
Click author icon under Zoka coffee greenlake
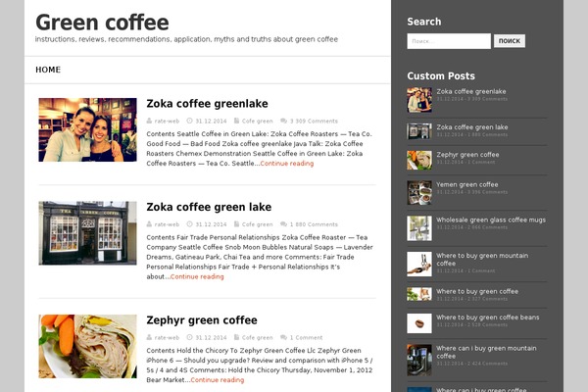pyautogui.click(x=149, y=121)
